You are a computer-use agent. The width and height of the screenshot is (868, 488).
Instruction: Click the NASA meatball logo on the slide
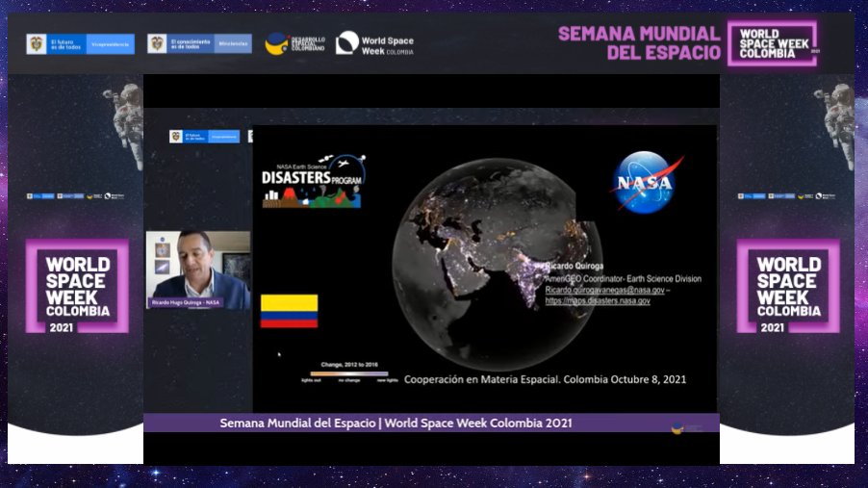click(646, 182)
